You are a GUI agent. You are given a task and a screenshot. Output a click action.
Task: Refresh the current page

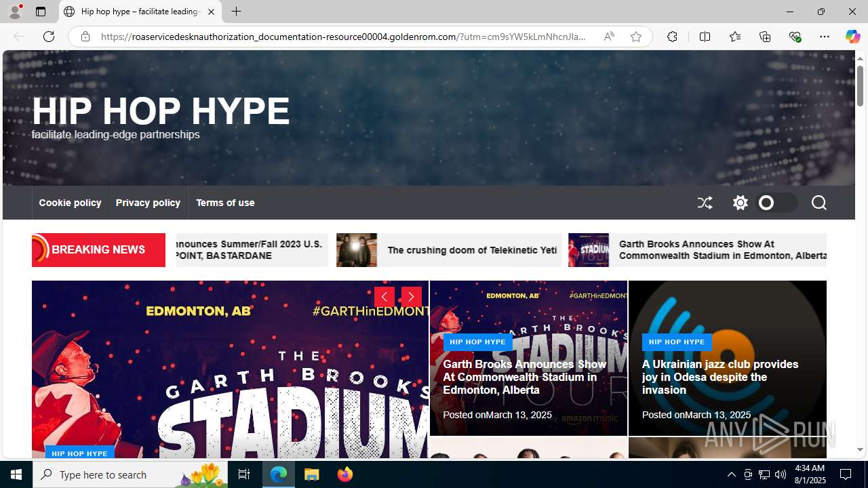pyautogui.click(x=49, y=37)
